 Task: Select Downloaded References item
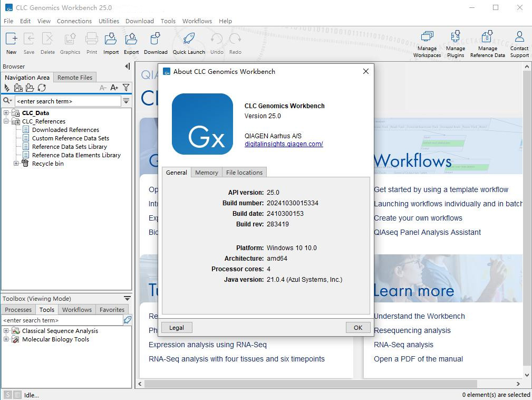(65, 130)
